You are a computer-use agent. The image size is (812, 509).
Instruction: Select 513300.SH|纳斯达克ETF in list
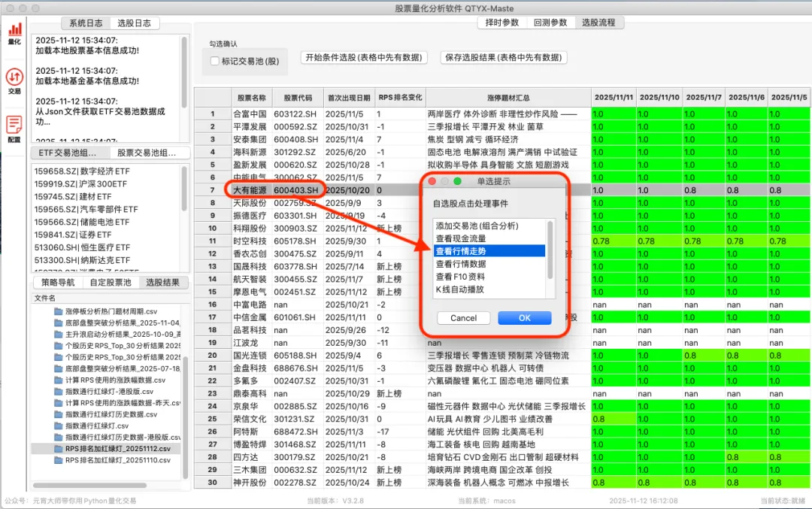[x=106, y=260]
